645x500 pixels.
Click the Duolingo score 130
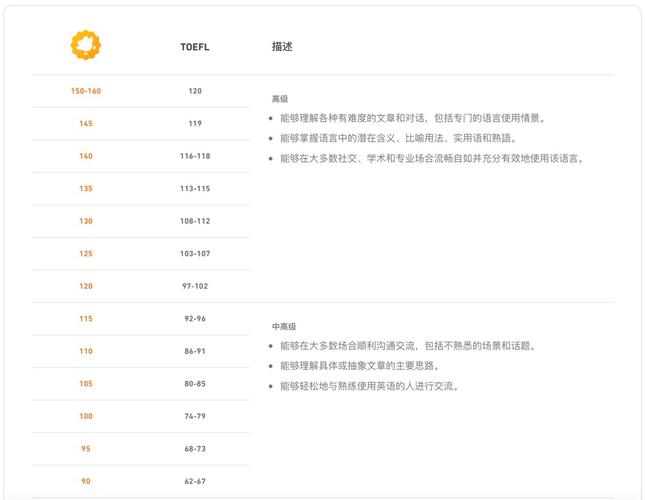tap(86, 221)
